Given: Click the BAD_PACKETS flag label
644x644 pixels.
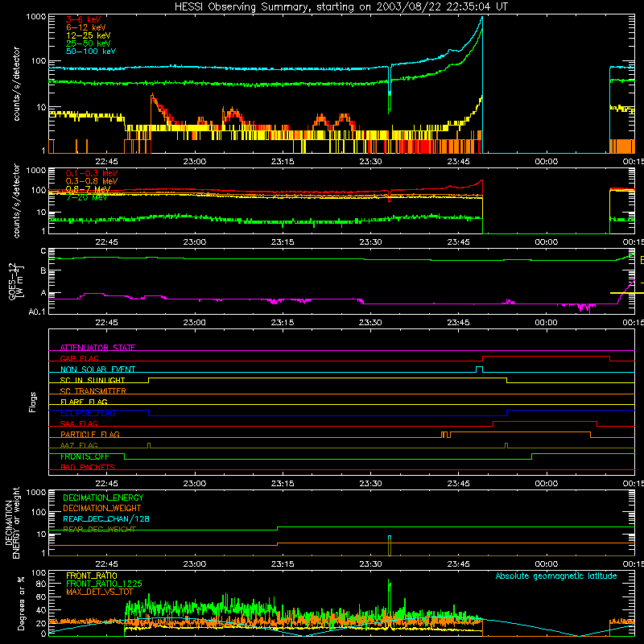Looking at the screenshot, I should pos(88,467).
